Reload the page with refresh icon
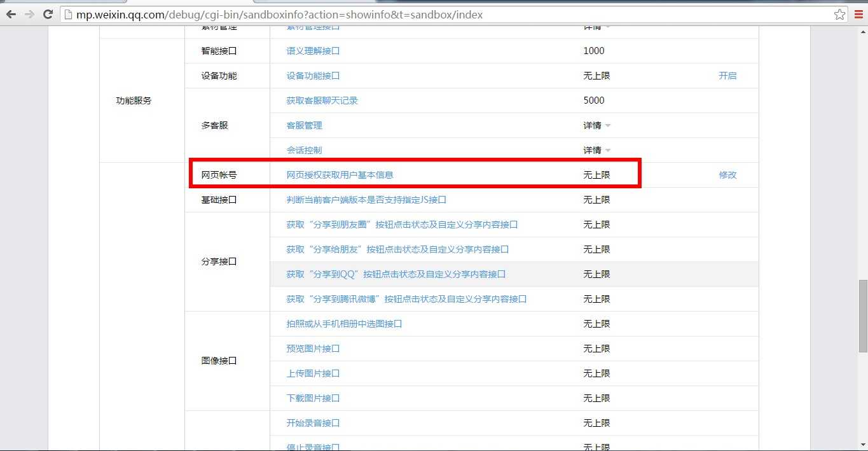The height and width of the screenshot is (451, 868). [x=48, y=14]
